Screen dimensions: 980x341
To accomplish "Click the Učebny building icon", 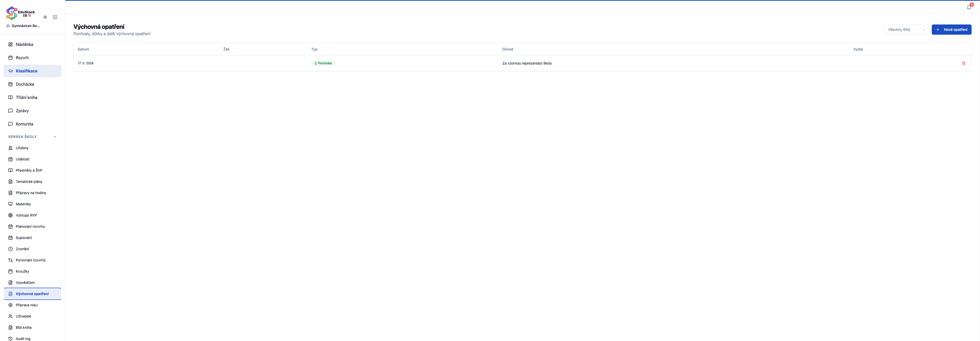I will (11, 148).
